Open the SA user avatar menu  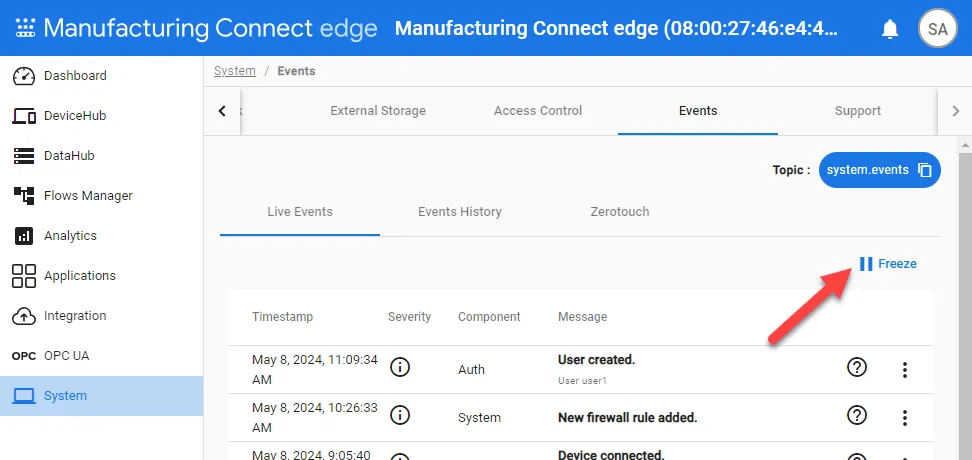937,29
